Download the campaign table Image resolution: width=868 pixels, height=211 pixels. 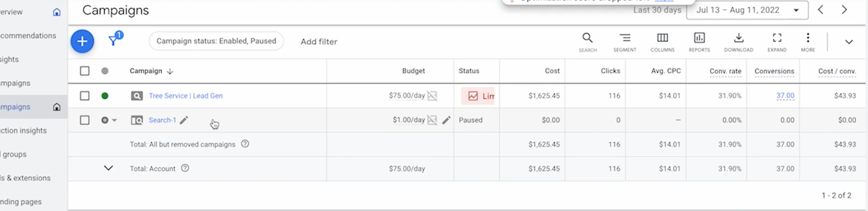pos(738,42)
